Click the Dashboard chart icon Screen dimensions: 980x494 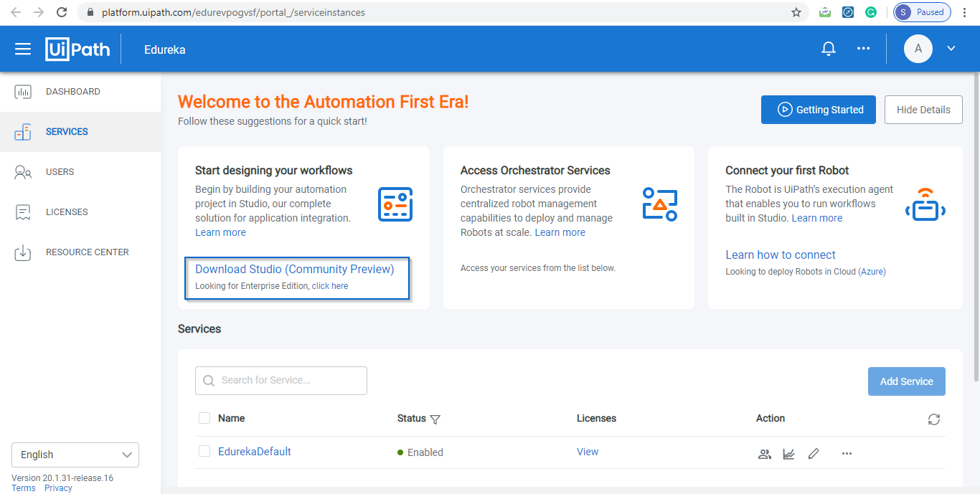point(23,92)
